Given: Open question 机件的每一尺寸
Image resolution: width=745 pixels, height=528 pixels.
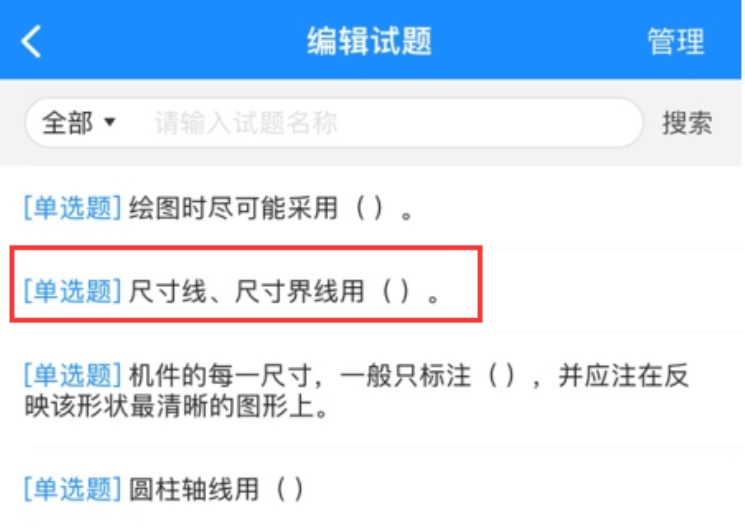Looking at the screenshot, I should coord(371,391).
